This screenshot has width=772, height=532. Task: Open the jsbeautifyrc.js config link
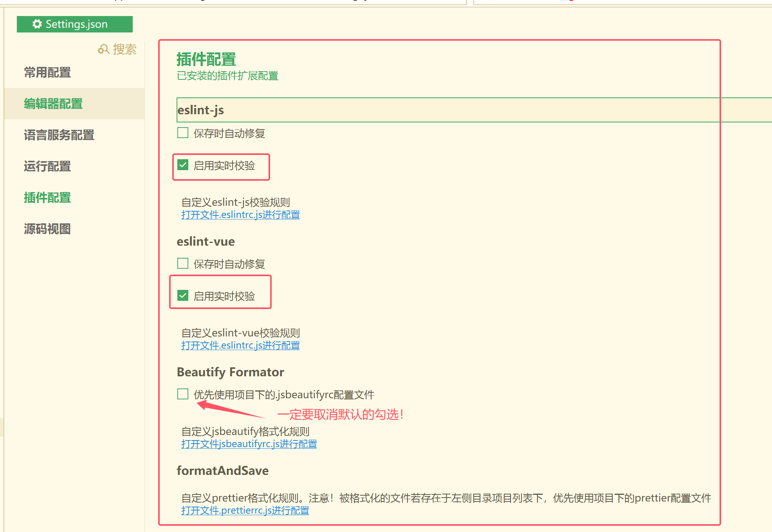point(249,444)
